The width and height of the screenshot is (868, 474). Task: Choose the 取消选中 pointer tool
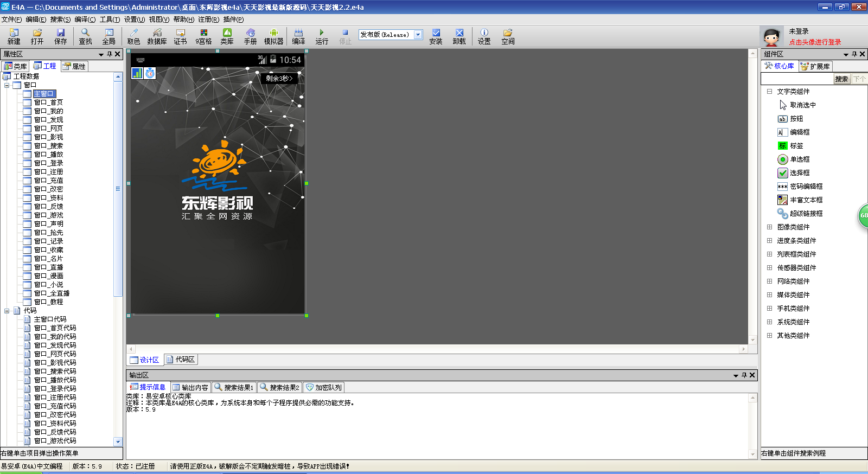[x=797, y=105]
